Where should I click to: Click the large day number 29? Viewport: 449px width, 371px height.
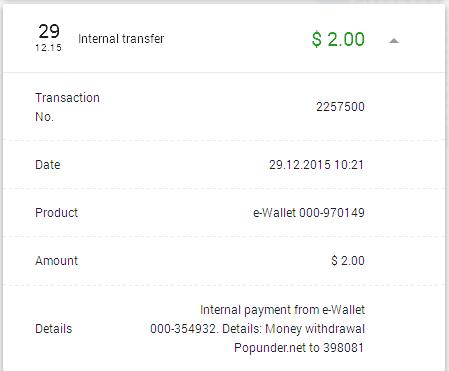(49, 32)
